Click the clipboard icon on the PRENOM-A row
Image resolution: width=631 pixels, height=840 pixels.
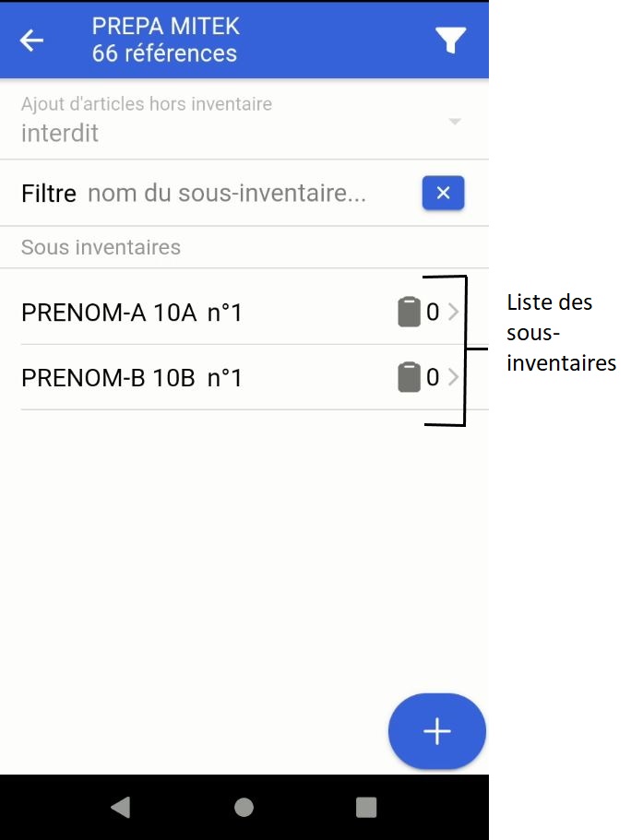pyautogui.click(x=409, y=313)
